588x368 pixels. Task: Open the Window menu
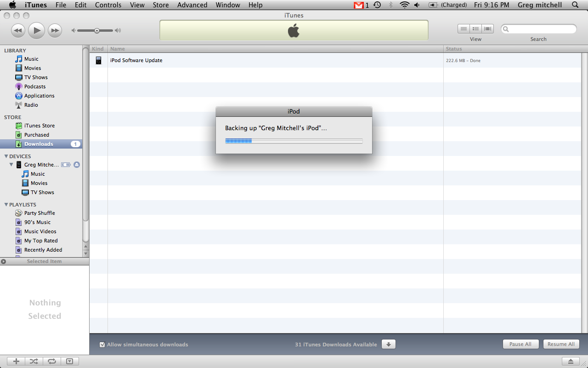tap(228, 5)
